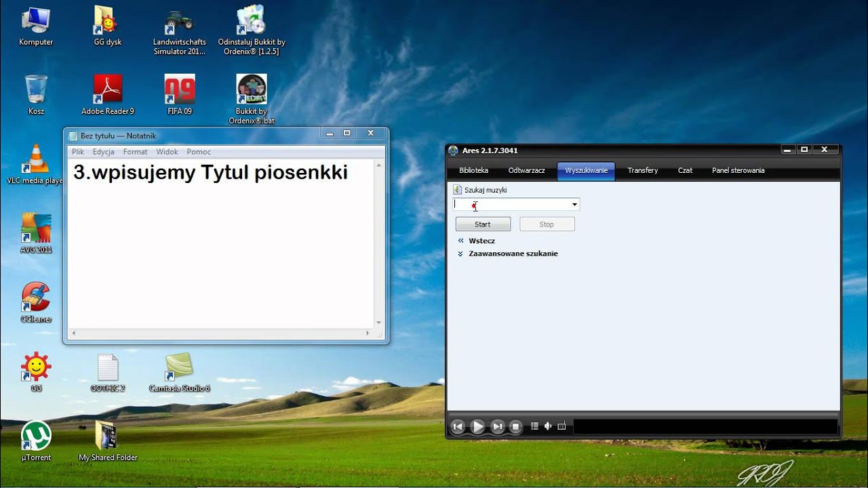The width and height of the screenshot is (868, 488).
Task: Click the Szukaj muzyki search icon
Action: click(x=458, y=190)
